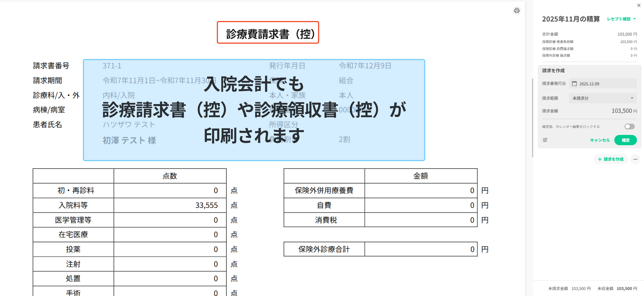
Task: Close the settlement side panel
Action: point(638,5)
